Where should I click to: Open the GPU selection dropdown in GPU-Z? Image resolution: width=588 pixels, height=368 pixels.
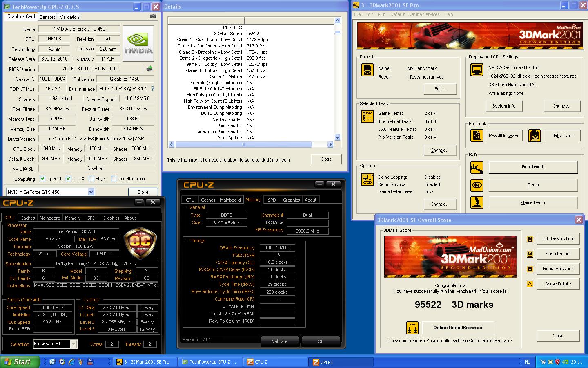point(91,192)
